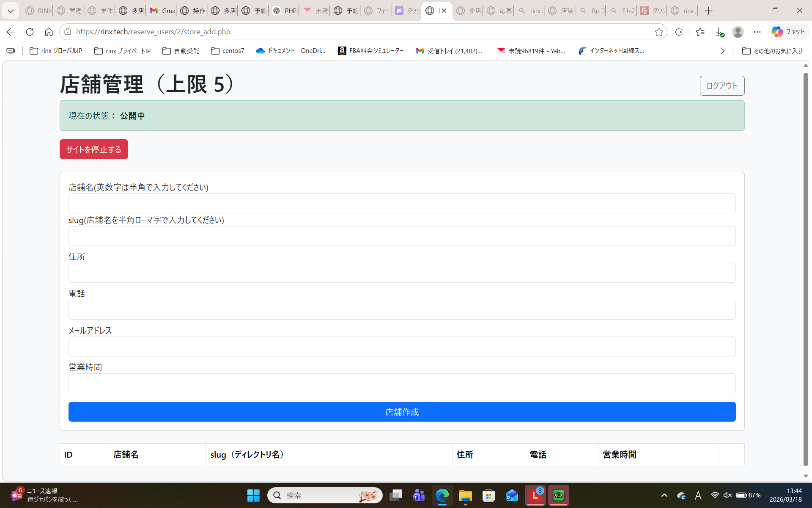The height and width of the screenshot is (508, 812).
Task: Refresh the current page
Action: point(30,32)
